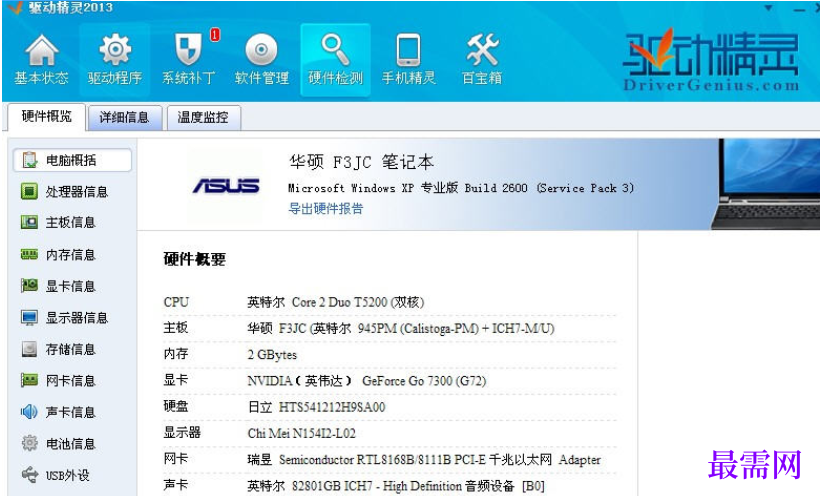This screenshot has width=820, height=496.
Task: Select 网卡信息 in the sidebar
Action: pos(72,380)
